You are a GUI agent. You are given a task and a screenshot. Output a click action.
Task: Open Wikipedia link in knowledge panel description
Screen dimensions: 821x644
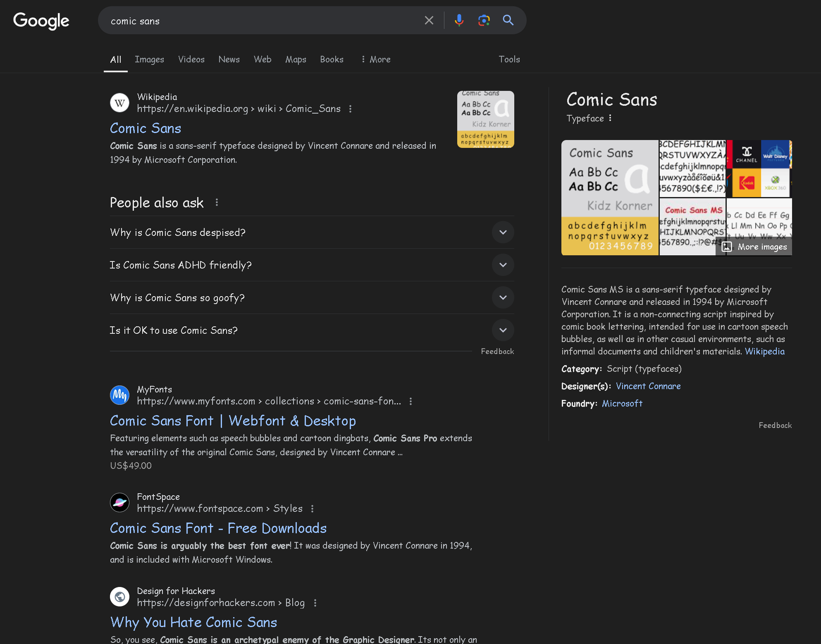click(764, 352)
